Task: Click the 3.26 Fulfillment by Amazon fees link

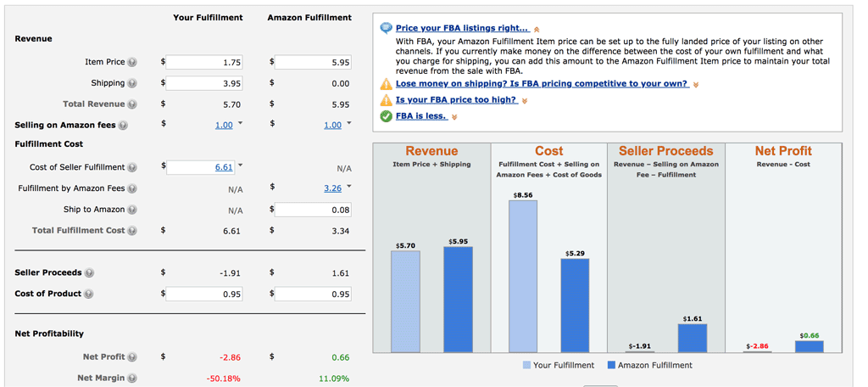Action: click(332, 188)
